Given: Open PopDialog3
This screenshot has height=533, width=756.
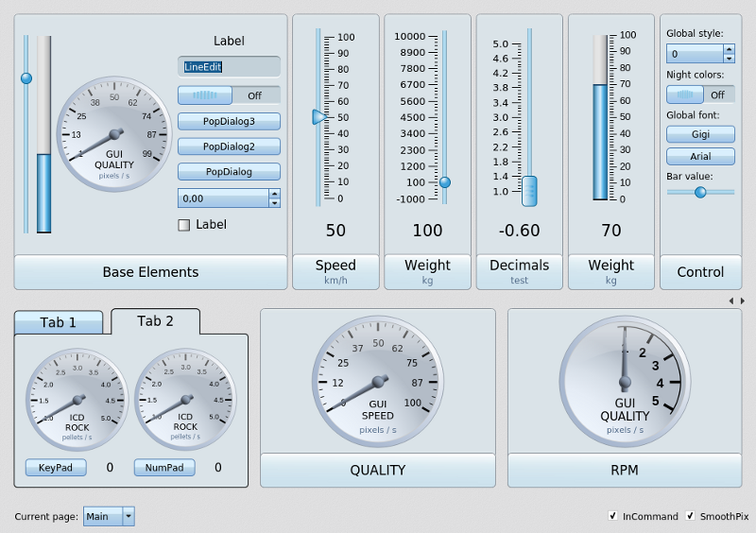Looking at the screenshot, I should tap(229, 121).
